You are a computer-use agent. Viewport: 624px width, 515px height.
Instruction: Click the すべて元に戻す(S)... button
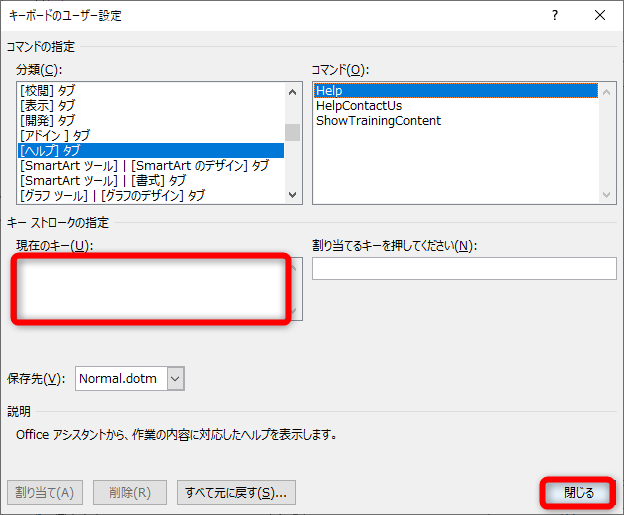click(236, 493)
